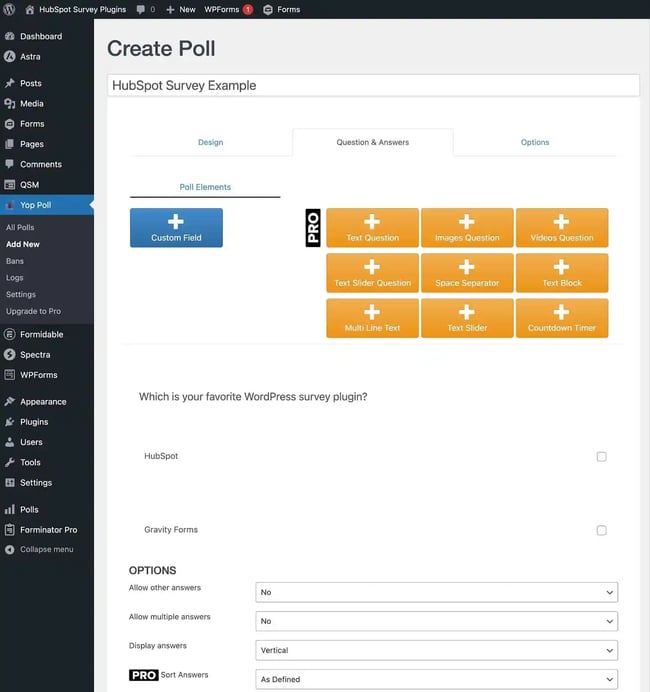Click the Forminator Pro clipboard icon
The height and width of the screenshot is (692, 650).
10,530
